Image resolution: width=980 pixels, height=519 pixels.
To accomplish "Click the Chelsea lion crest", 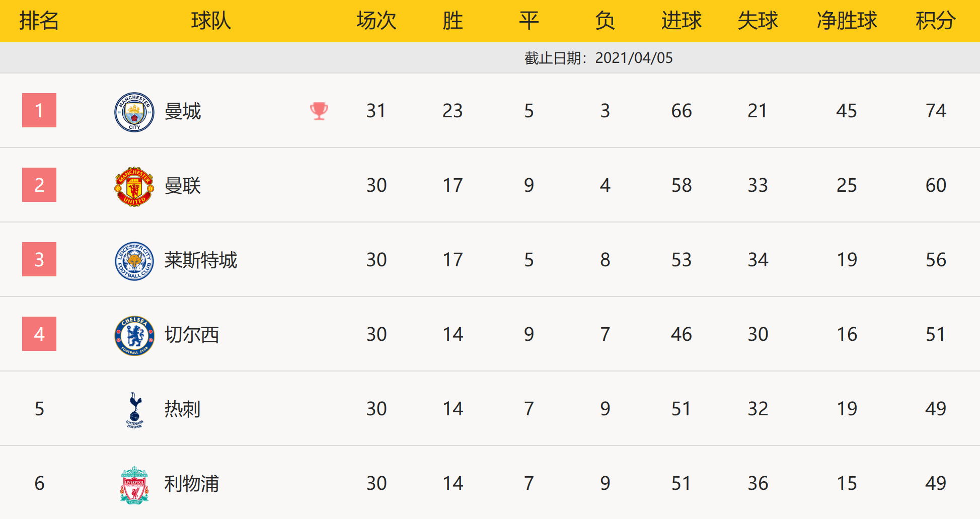I will point(134,335).
